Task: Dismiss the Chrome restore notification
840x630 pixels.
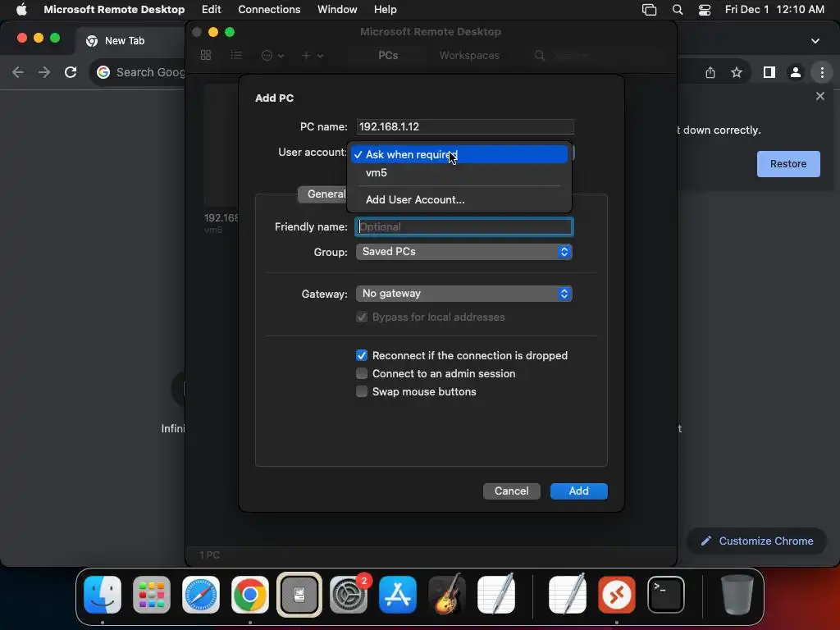Action: [819, 96]
